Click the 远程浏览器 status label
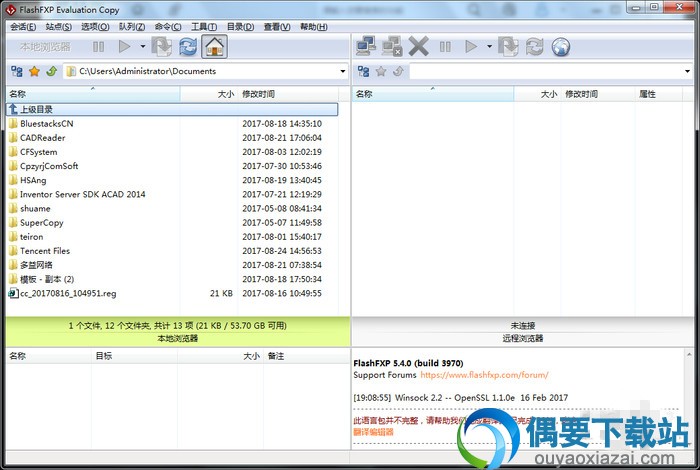 (523, 338)
